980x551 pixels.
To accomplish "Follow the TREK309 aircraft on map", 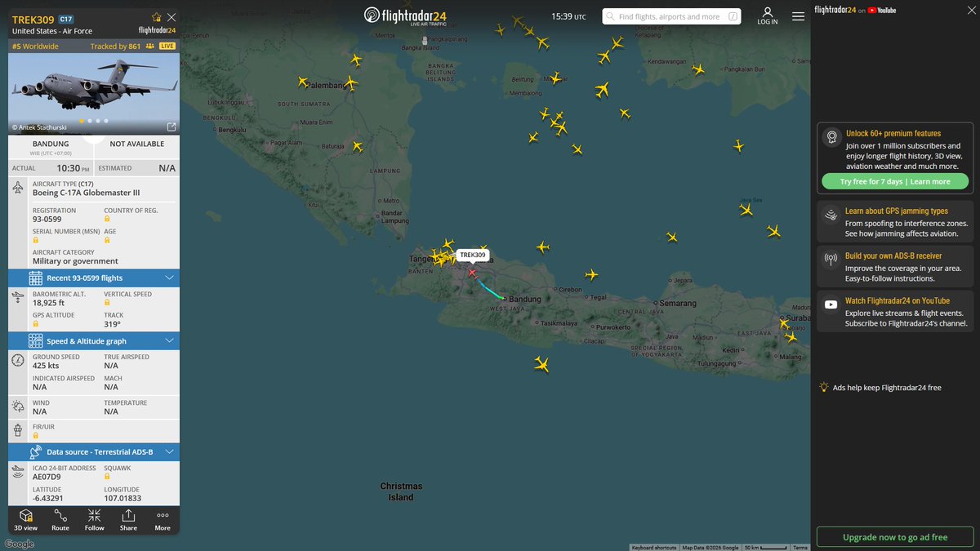I will 95,520.
